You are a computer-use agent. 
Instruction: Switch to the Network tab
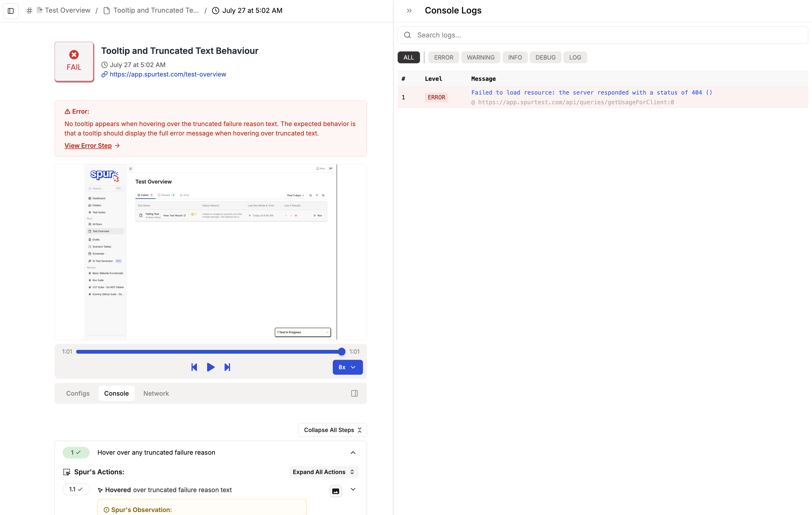156,393
